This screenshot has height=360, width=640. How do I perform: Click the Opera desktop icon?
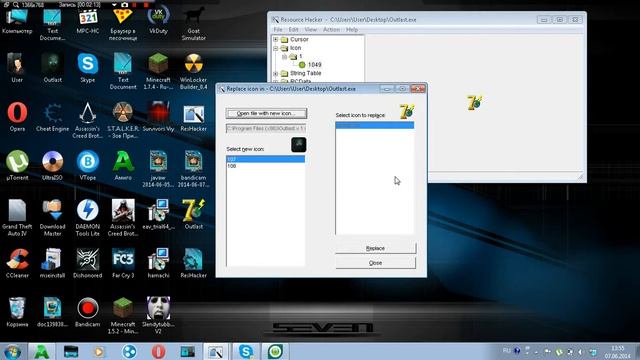[17, 117]
